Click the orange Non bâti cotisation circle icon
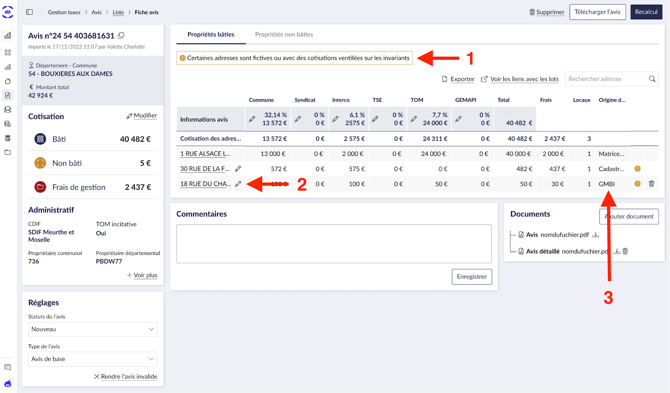 tap(40, 163)
